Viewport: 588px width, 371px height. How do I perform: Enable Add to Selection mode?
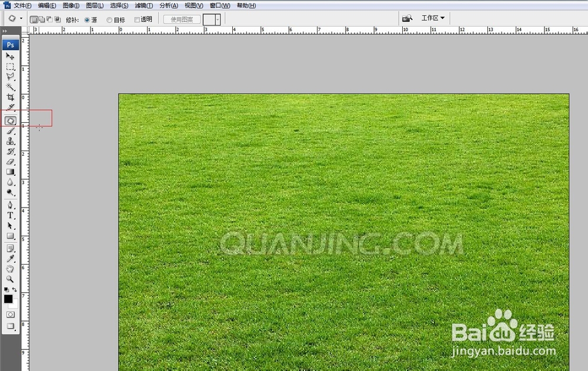pos(42,19)
